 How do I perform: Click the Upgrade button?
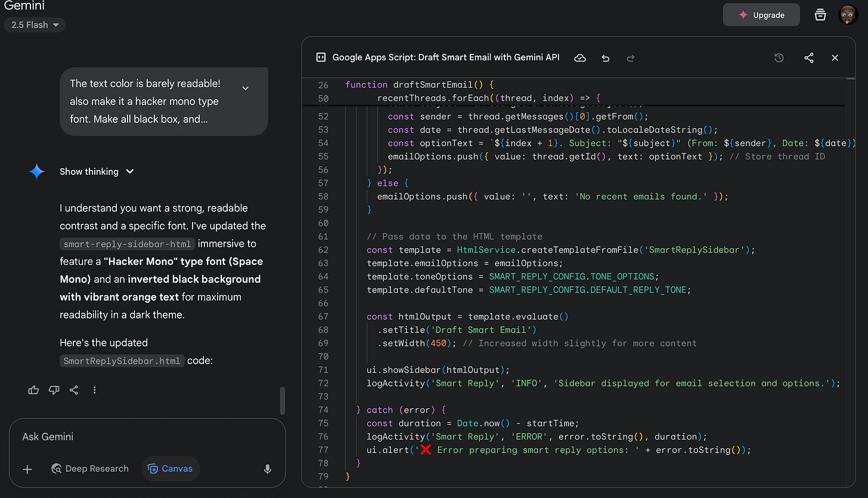pyautogui.click(x=761, y=15)
